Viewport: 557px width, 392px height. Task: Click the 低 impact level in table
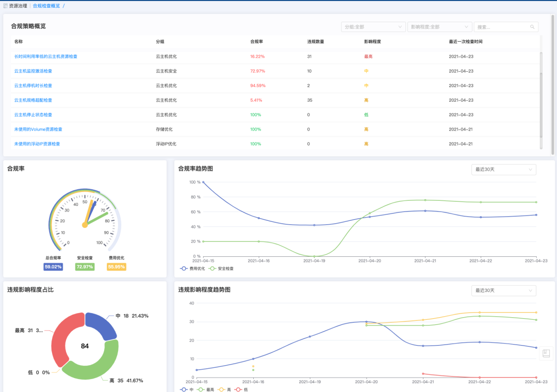pyautogui.click(x=366, y=115)
